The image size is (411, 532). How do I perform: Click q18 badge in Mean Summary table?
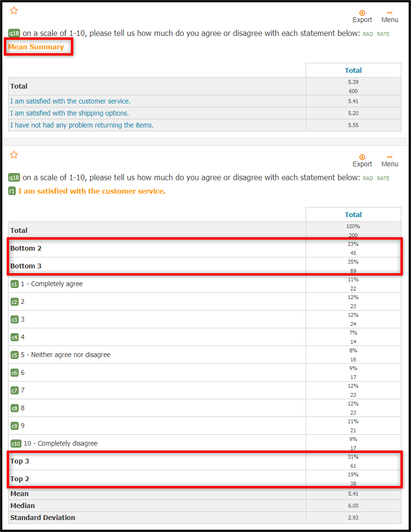tap(14, 33)
